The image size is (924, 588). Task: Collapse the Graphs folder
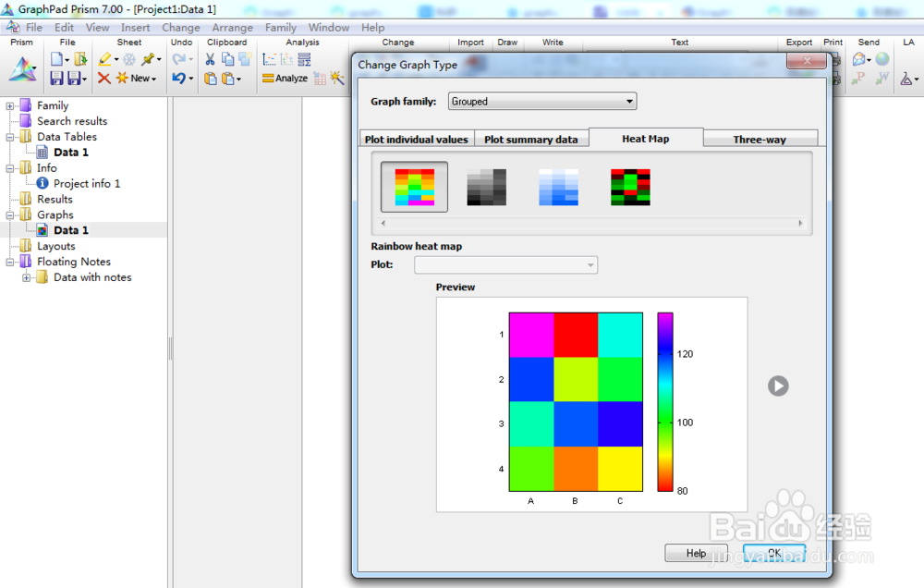(x=9, y=215)
